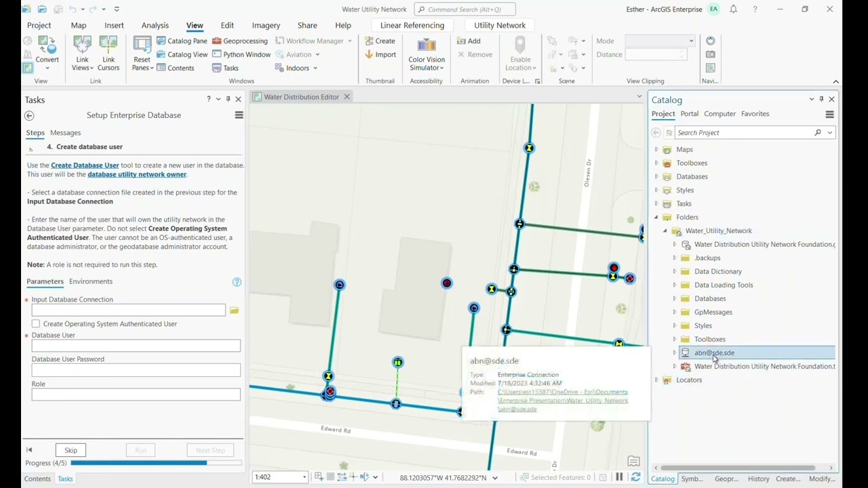Click the Search Project field
This screenshot has width=868, height=488.
(744, 133)
